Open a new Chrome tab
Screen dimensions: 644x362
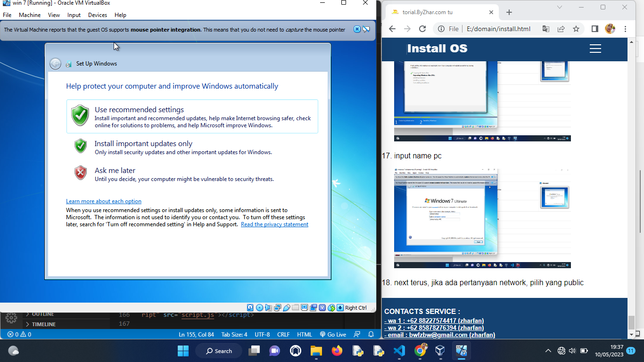[x=509, y=12]
